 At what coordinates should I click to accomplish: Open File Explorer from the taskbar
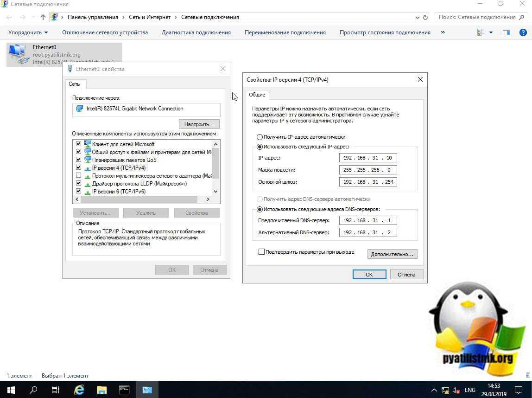(101, 390)
